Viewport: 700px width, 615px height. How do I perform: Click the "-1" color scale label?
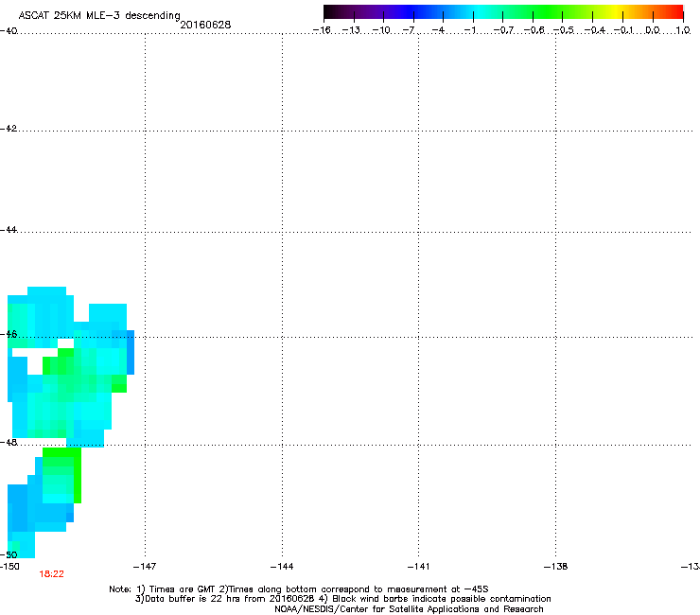(469, 30)
